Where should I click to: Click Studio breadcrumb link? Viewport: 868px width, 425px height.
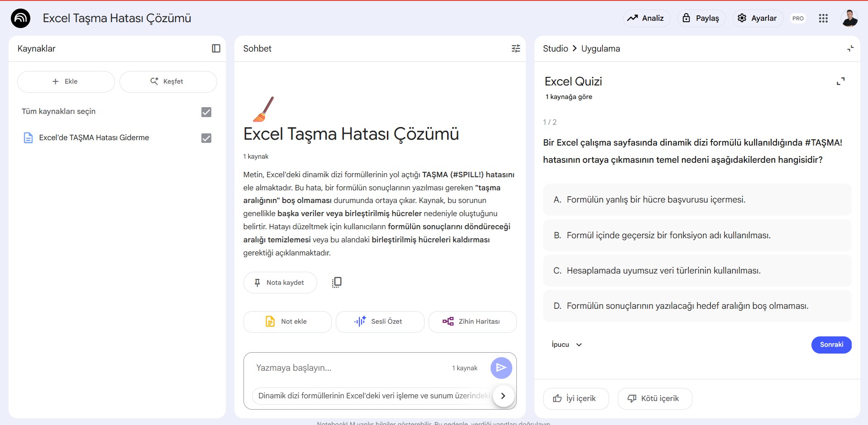(555, 48)
